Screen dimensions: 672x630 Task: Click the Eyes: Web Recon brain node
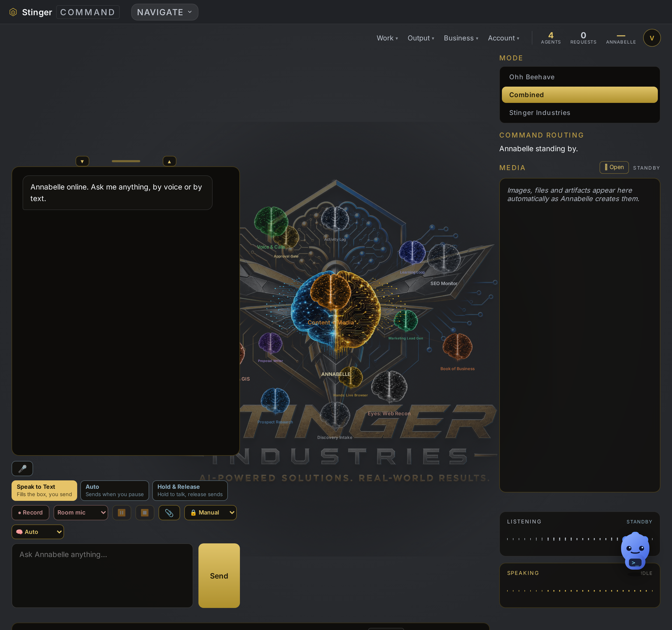click(389, 387)
